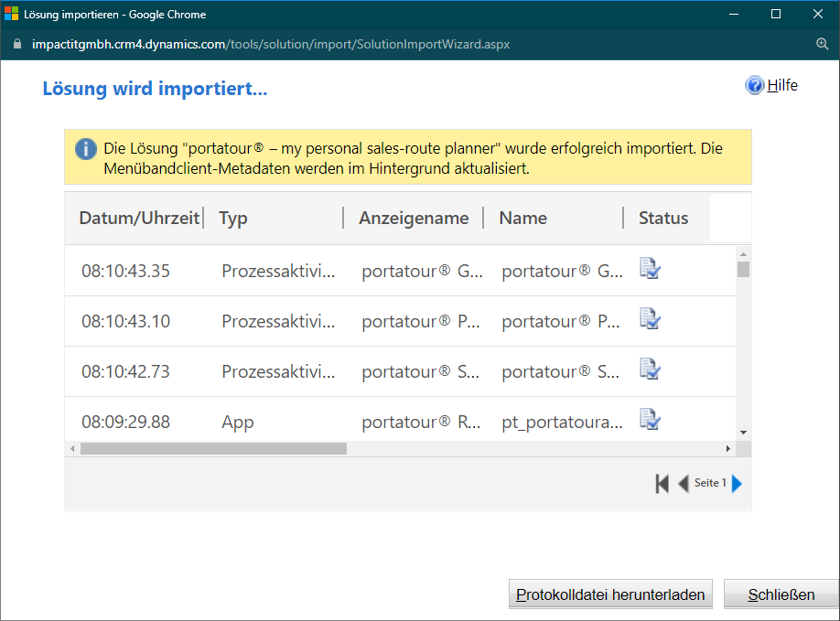The image size is (840, 621).
Task: Select Anzeigename cell portatour® G...
Action: (422, 271)
